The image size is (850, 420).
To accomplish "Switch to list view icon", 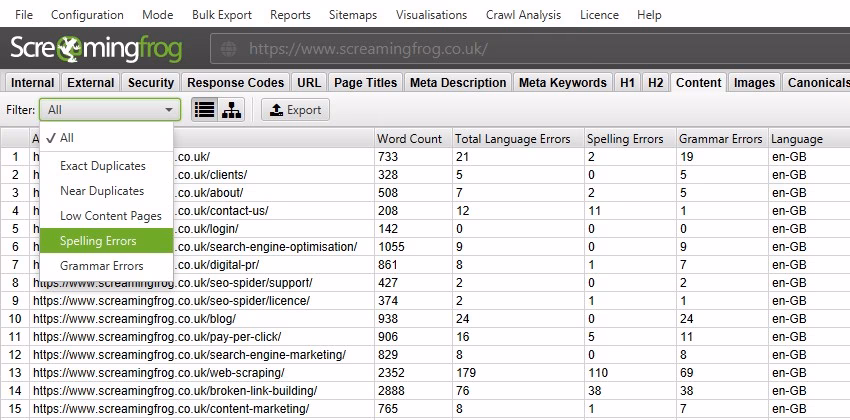I will 205,110.
